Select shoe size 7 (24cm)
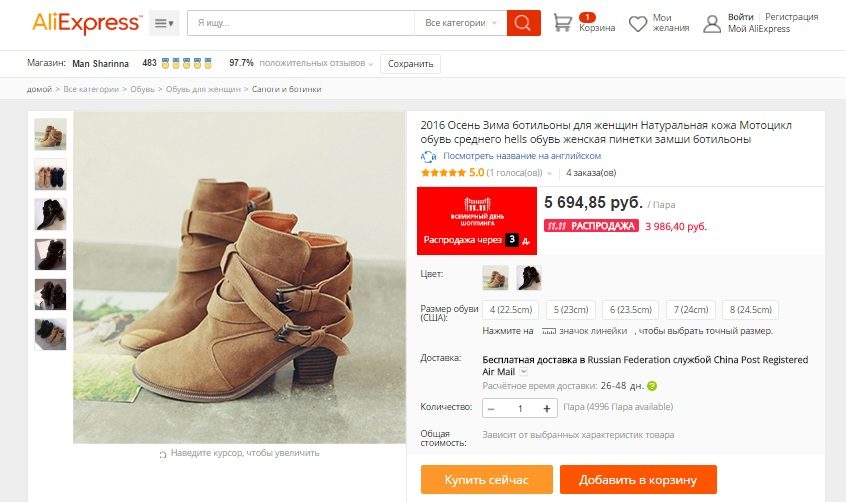 (691, 310)
